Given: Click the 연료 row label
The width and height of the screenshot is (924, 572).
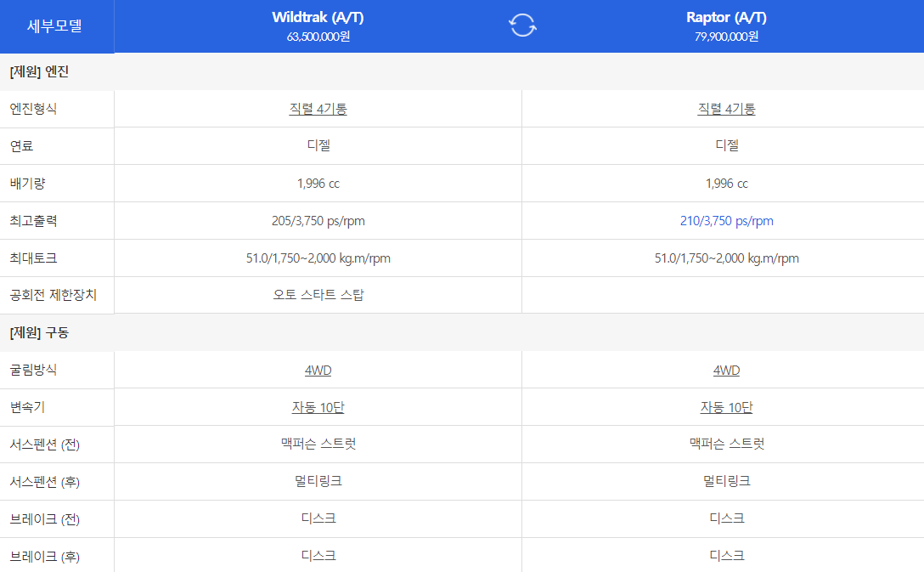Looking at the screenshot, I should 22,146.
